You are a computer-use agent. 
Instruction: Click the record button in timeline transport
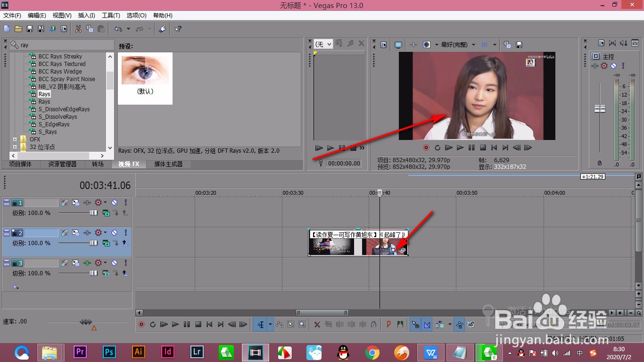click(x=141, y=324)
